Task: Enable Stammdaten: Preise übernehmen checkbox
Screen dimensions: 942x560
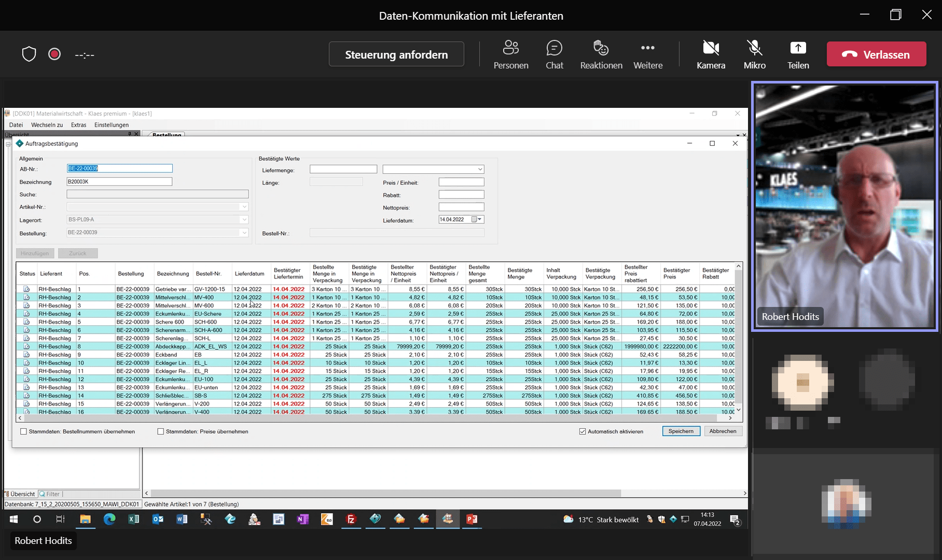Action: (160, 431)
